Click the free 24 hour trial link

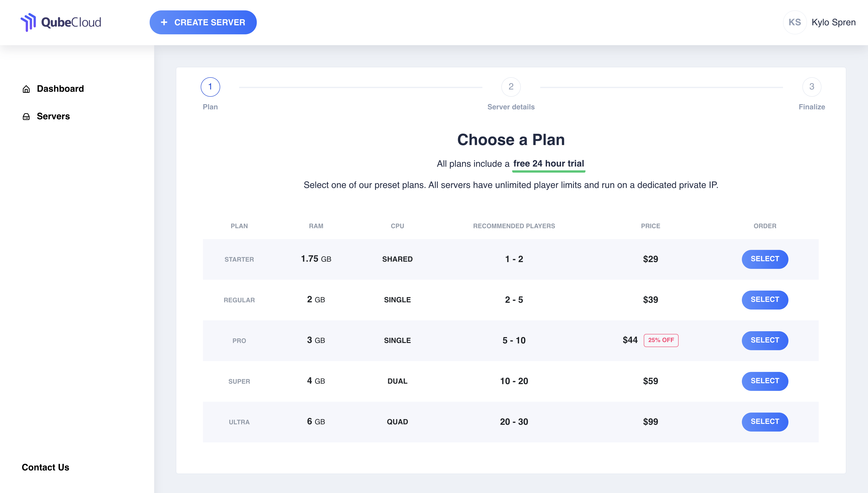[548, 163]
